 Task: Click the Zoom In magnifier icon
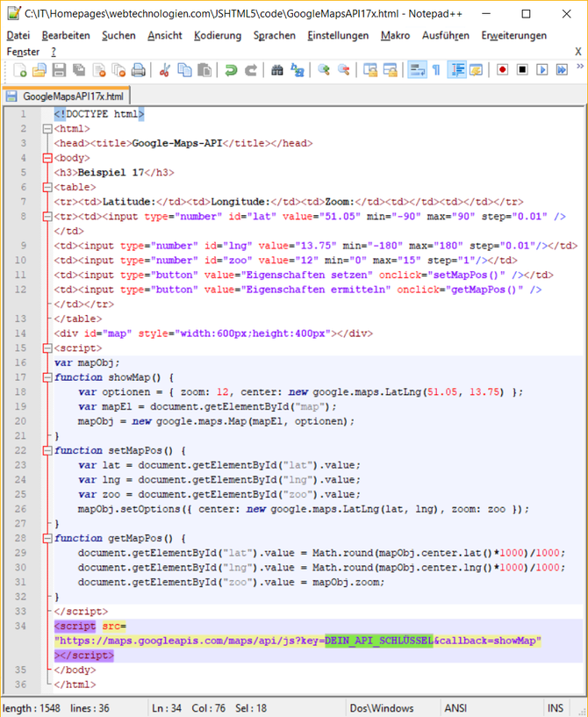click(x=324, y=70)
